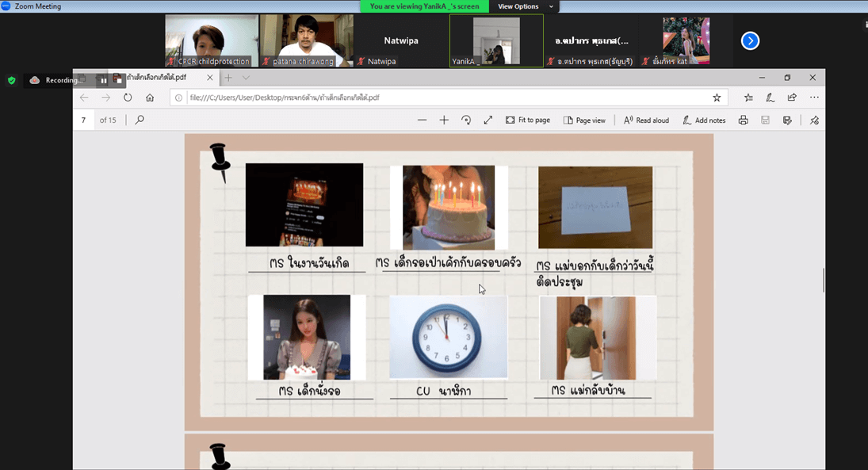Viewport: 868px width, 470px height.
Task: Rotate the PDF page
Action: pyautogui.click(x=466, y=120)
